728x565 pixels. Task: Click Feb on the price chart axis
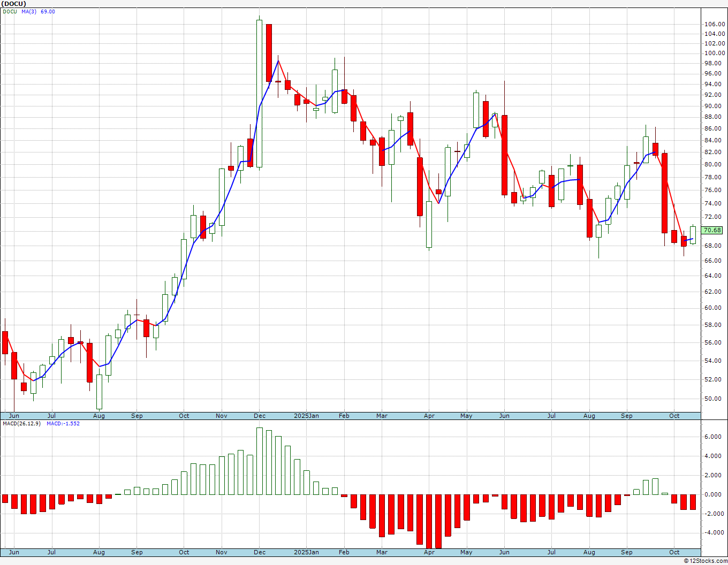[x=344, y=416]
